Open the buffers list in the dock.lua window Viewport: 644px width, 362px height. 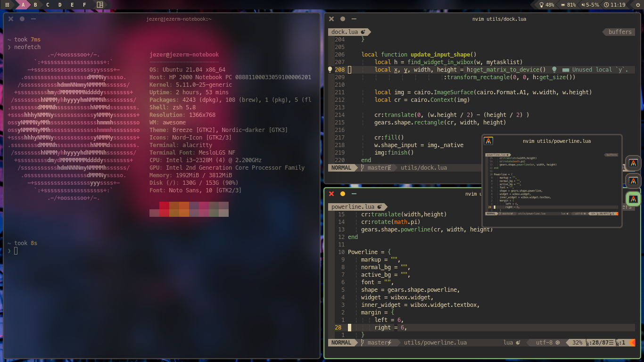point(619,32)
